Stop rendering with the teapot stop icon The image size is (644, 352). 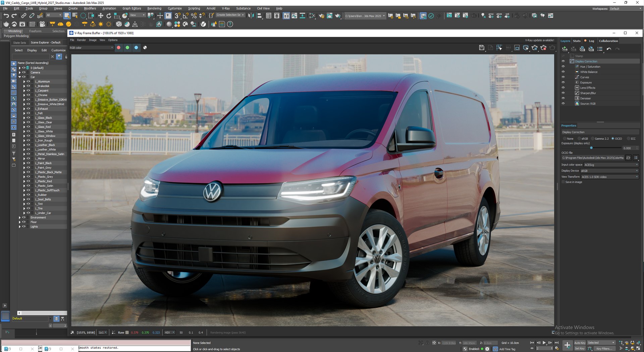click(x=543, y=48)
